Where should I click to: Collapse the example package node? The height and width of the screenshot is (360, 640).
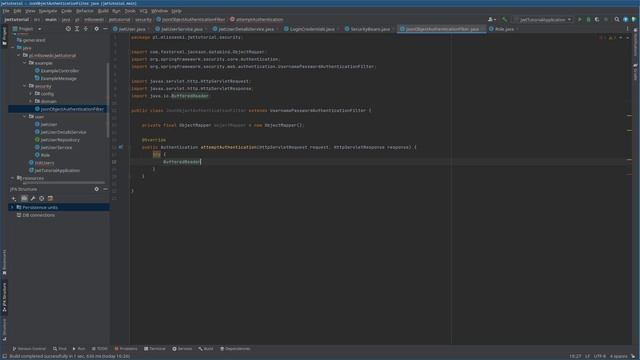[24, 63]
